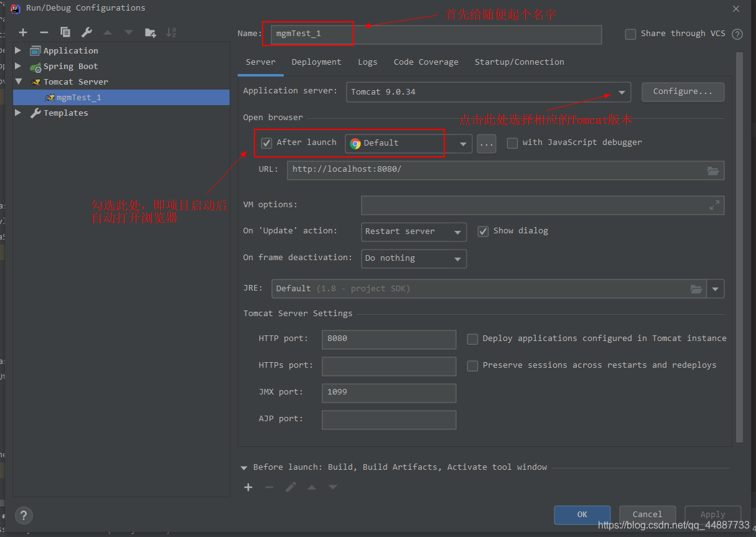Viewport: 756px width, 537px height.
Task: Move configuration down in the list
Action: (129, 32)
